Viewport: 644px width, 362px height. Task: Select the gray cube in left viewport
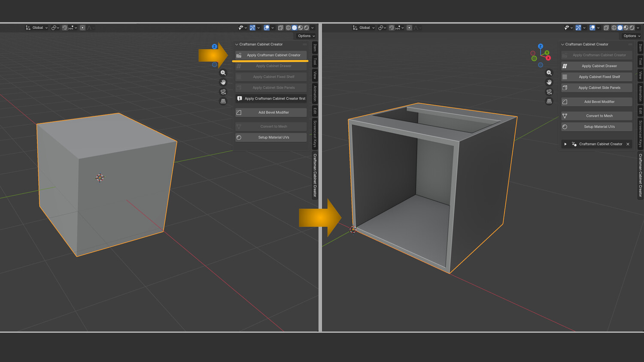[x=107, y=184]
